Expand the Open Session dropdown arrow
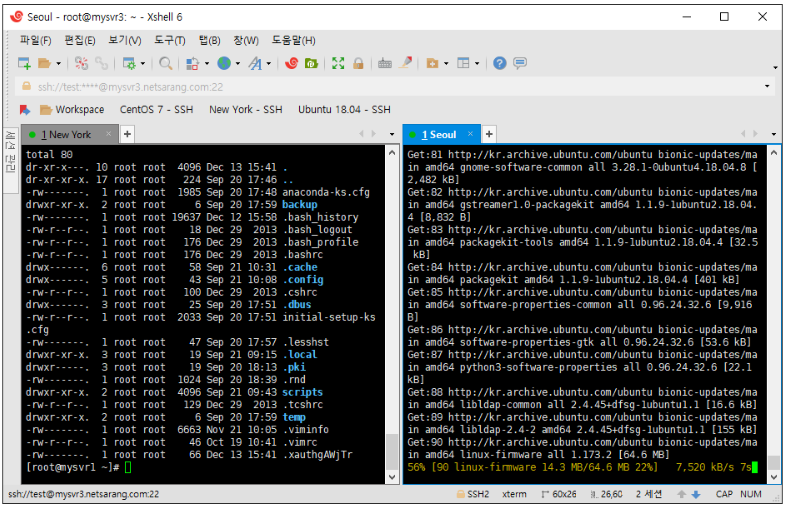This screenshot has height=512, width=788. pyautogui.click(x=58, y=64)
